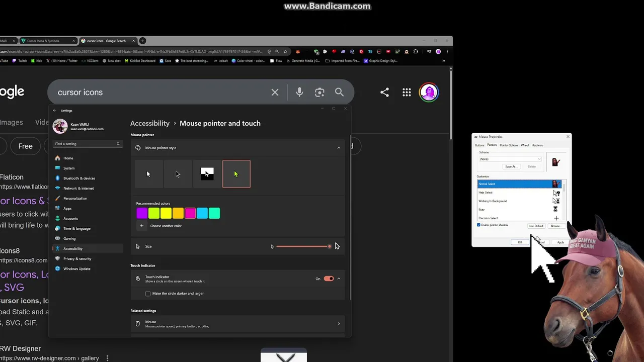Viewport: 644px width, 362px height.
Task: Collapse the Touch indicator section chevron
Action: 339,279
